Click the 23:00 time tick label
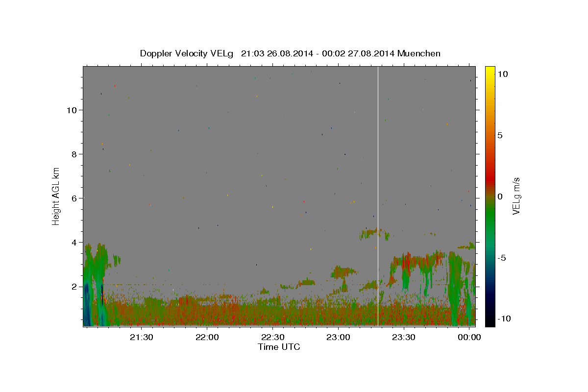The height and width of the screenshot is (392, 588). pos(338,338)
